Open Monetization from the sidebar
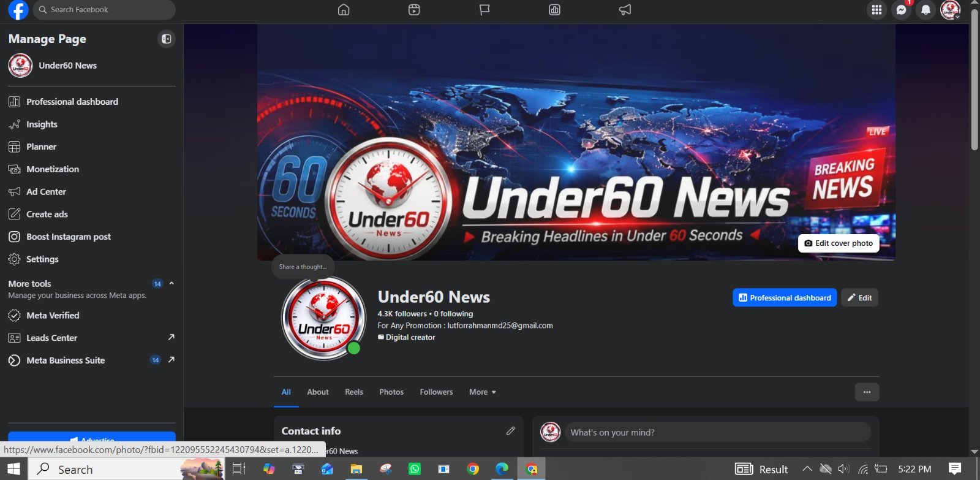 pyautogui.click(x=92, y=169)
